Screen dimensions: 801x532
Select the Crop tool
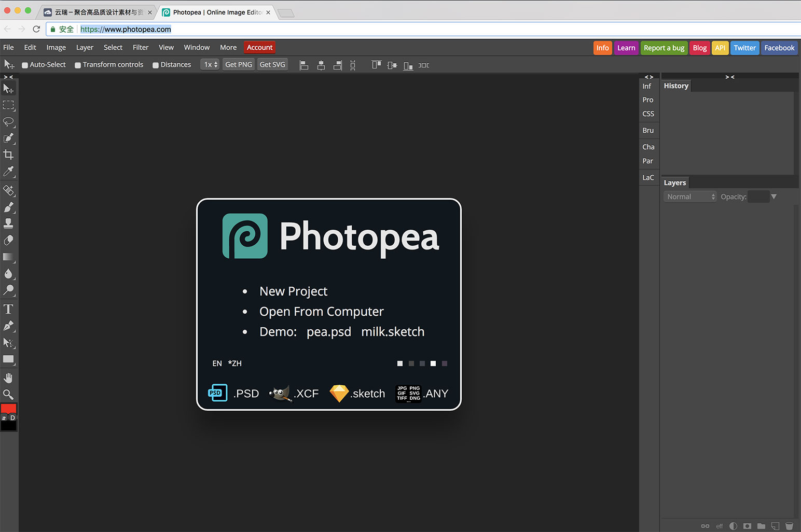pos(8,155)
